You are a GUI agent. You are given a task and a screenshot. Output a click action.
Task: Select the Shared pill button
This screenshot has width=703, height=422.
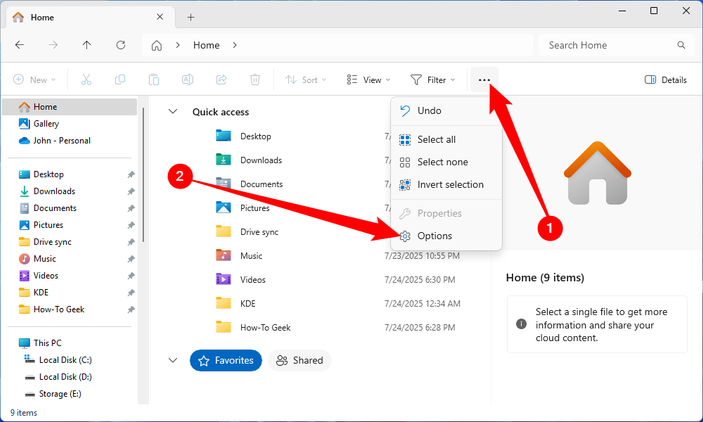point(299,361)
